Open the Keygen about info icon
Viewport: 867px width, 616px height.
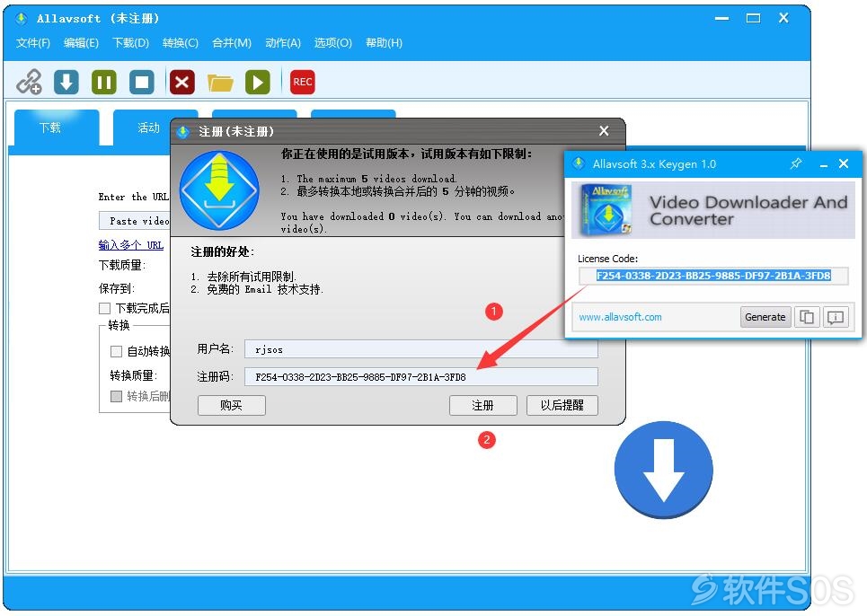(836, 317)
